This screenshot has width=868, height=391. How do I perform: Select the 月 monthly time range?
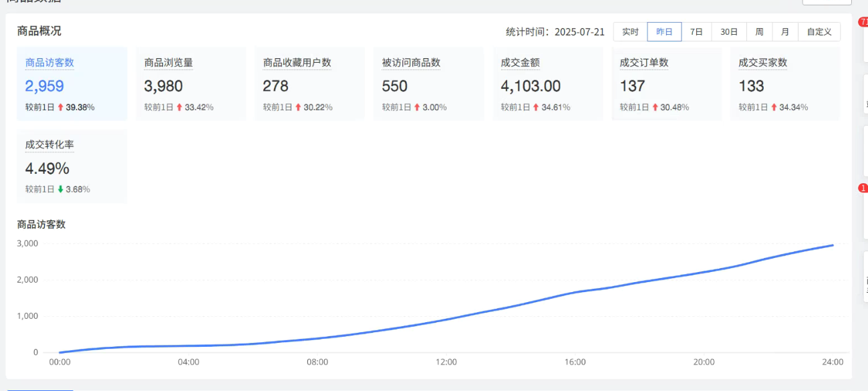tap(785, 31)
